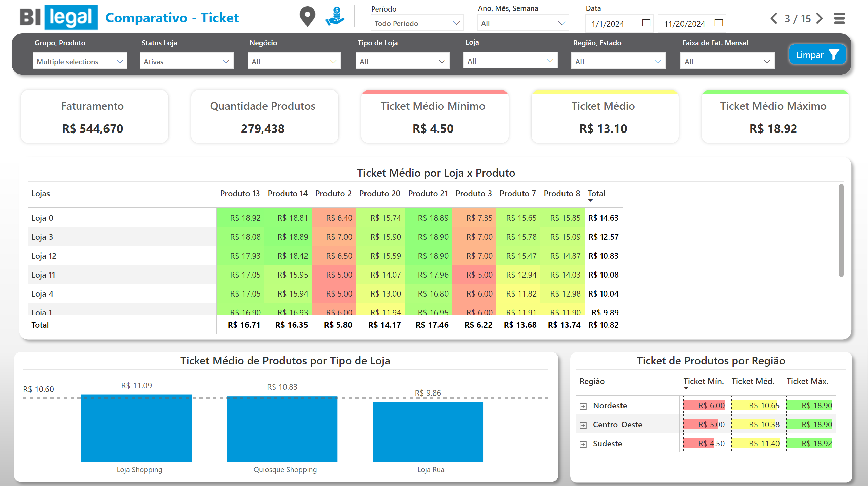The height and width of the screenshot is (486, 868).
Task: Sort by Total column header
Action: coord(596,194)
